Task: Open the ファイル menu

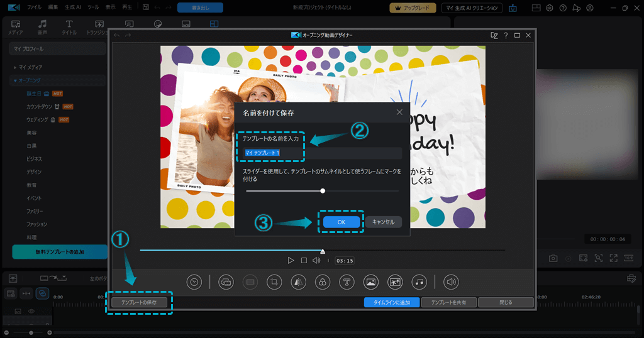Action: 35,8
